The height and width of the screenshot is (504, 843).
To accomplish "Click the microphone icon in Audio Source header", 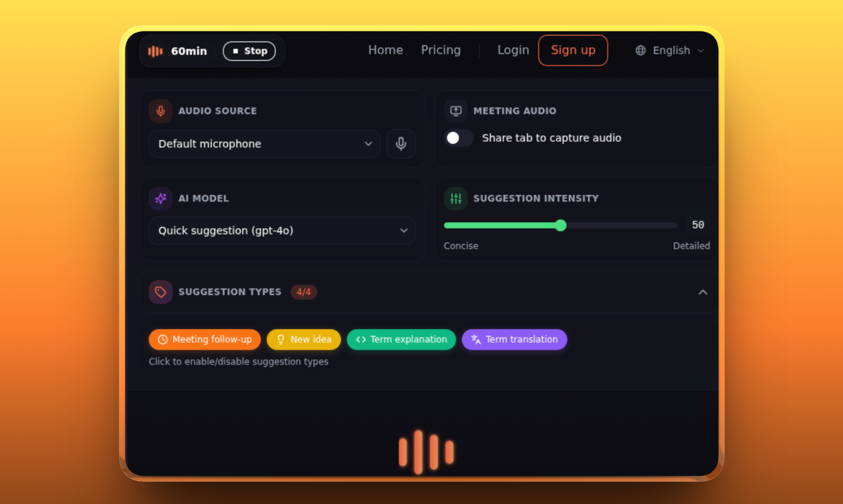I will click(x=161, y=111).
